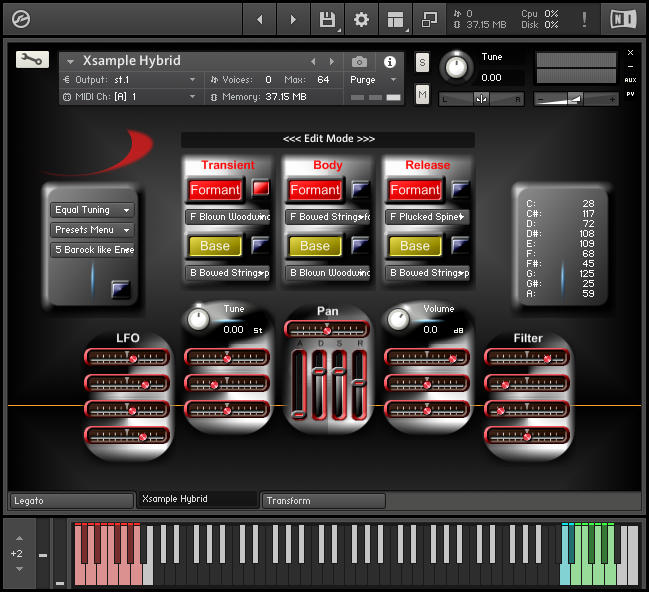
Task: Toggle the AUX sends view
Action: (630, 80)
